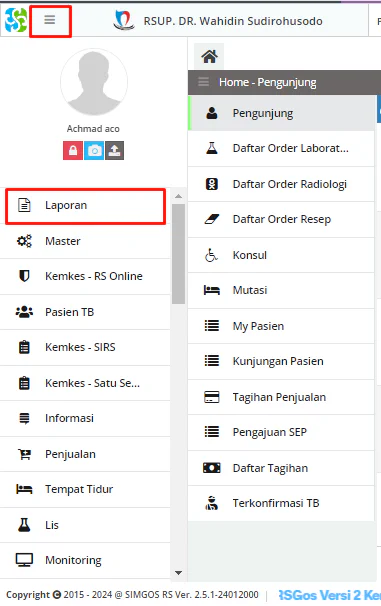Viewport: 381px width, 606px height.
Task: Open Daftar Order Resep
Action: click(281, 220)
